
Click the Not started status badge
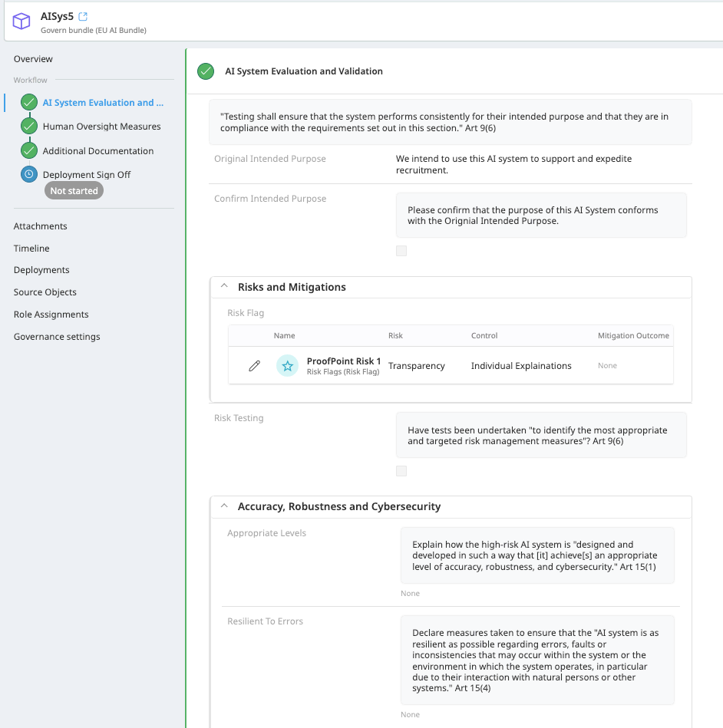click(74, 190)
